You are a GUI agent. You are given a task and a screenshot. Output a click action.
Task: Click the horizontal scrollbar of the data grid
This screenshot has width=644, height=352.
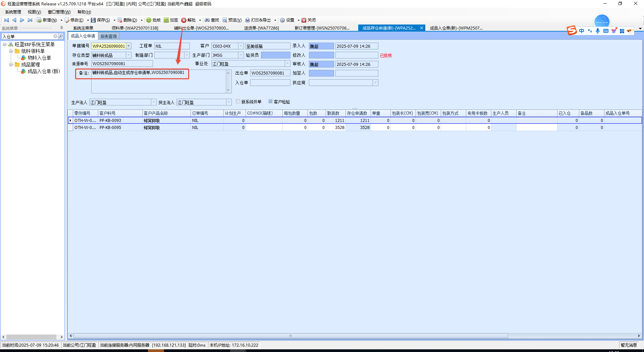290,336
